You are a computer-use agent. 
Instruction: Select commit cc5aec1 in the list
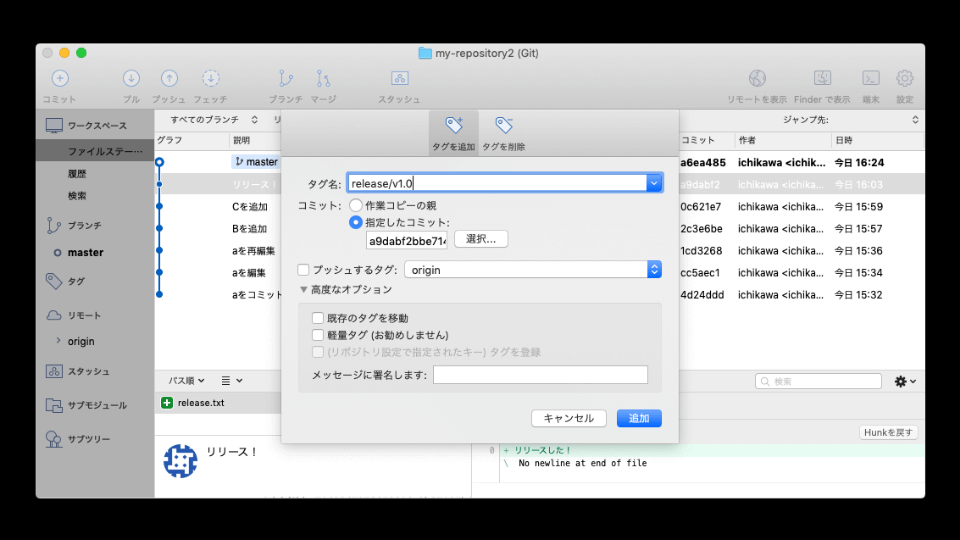click(700, 272)
